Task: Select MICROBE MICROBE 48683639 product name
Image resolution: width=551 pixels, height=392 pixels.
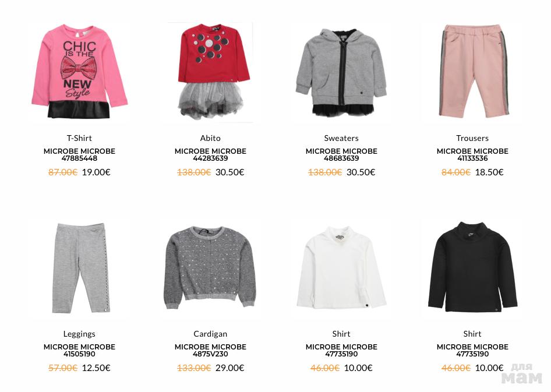Action: point(341,154)
